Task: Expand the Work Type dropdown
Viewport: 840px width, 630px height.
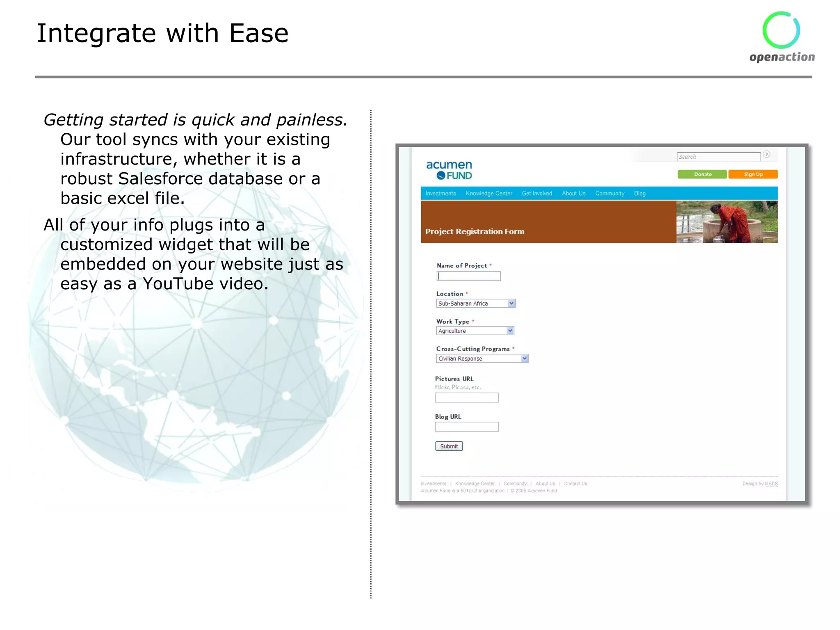Action: (475, 331)
